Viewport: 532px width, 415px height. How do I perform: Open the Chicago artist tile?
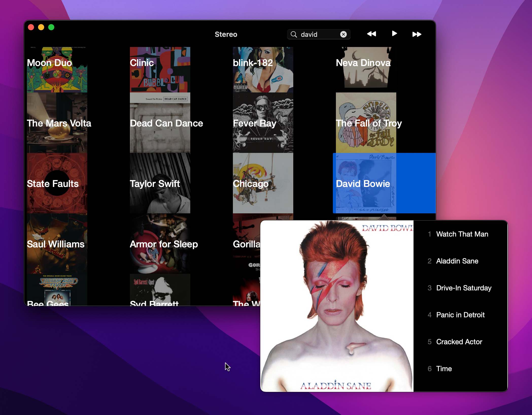pyautogui.click(x=263, y=183)
